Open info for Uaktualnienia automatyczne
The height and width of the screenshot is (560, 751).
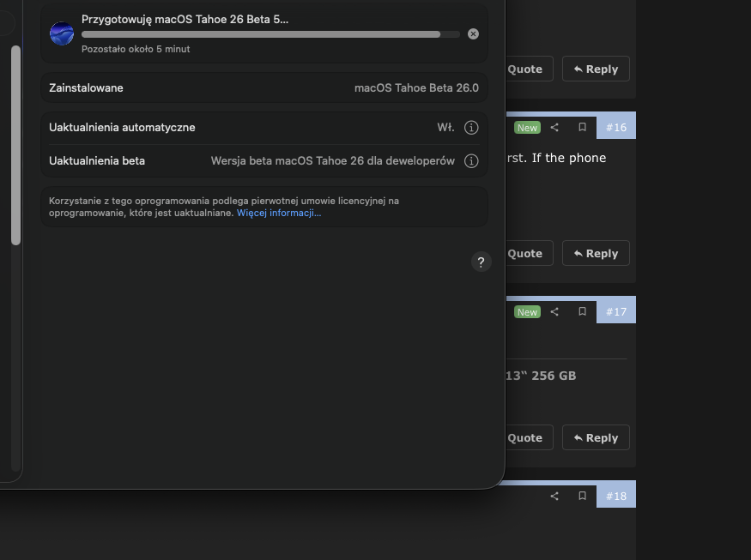(471, 127)
